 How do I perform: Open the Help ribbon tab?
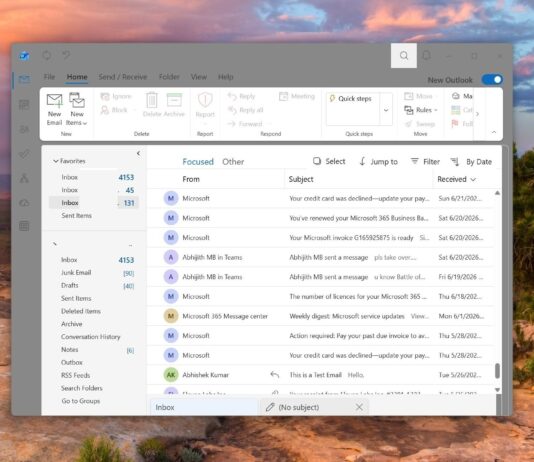(x=226, y=77)
